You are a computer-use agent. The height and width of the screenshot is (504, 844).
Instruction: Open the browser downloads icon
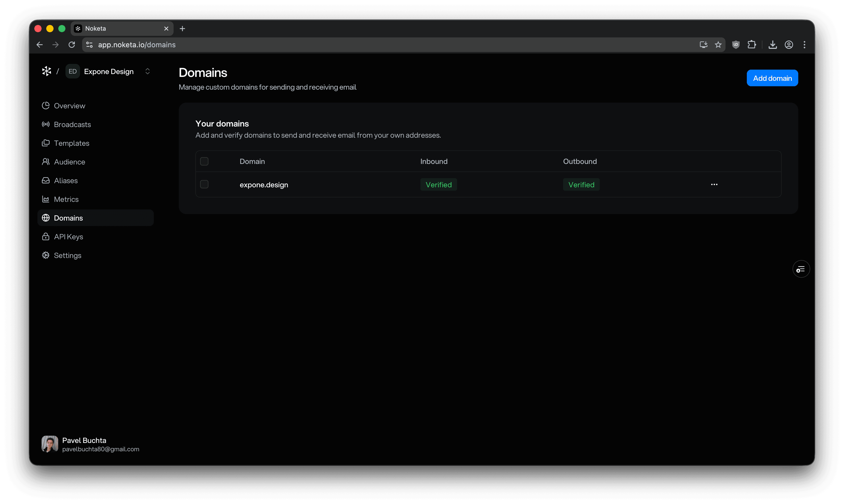coord(773,45)
